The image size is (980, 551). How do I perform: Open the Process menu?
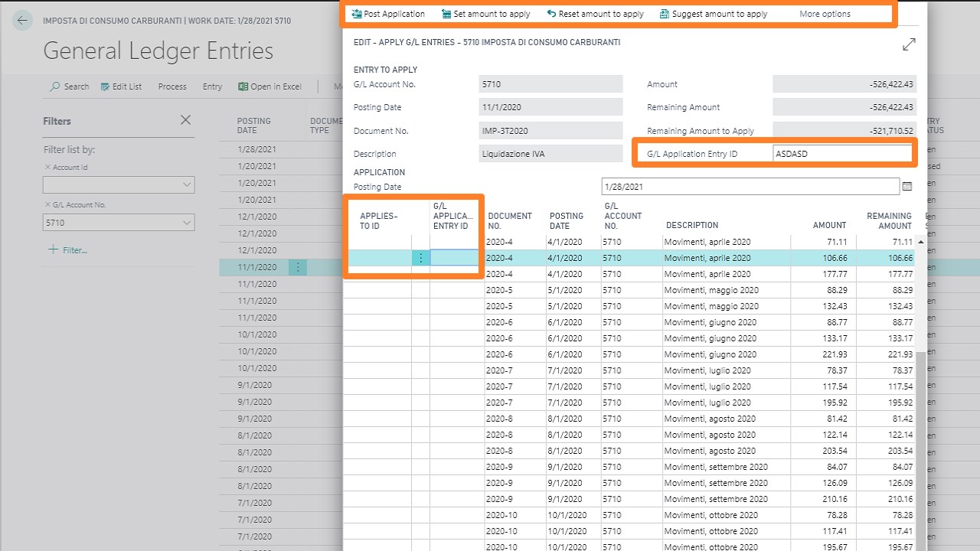pos(172,86)
